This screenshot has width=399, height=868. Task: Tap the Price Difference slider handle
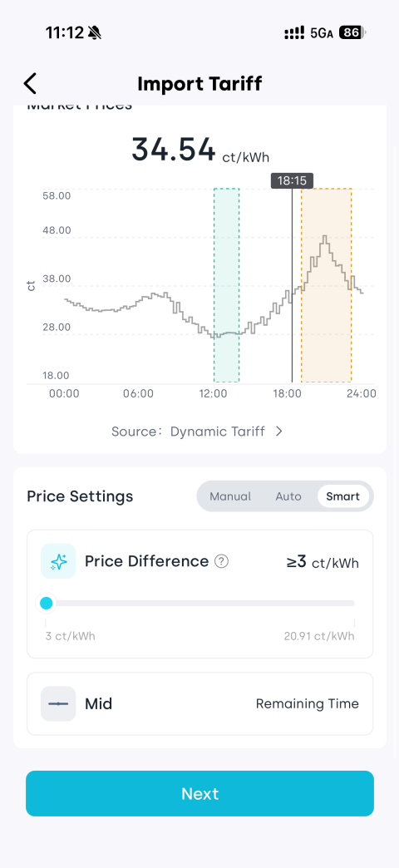click(x=47, y=603)
